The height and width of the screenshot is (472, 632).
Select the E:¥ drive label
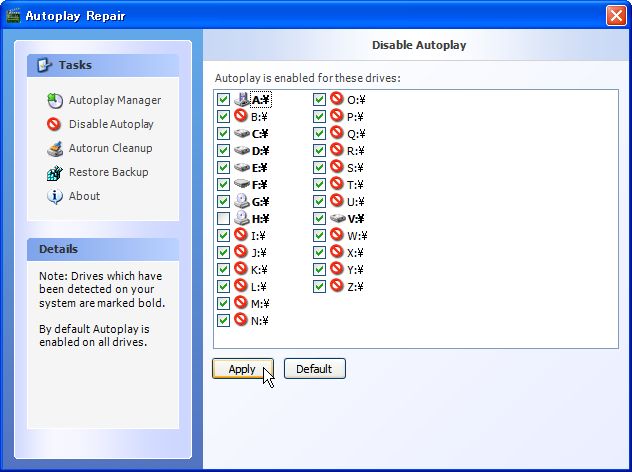click(x=260, y=168)
